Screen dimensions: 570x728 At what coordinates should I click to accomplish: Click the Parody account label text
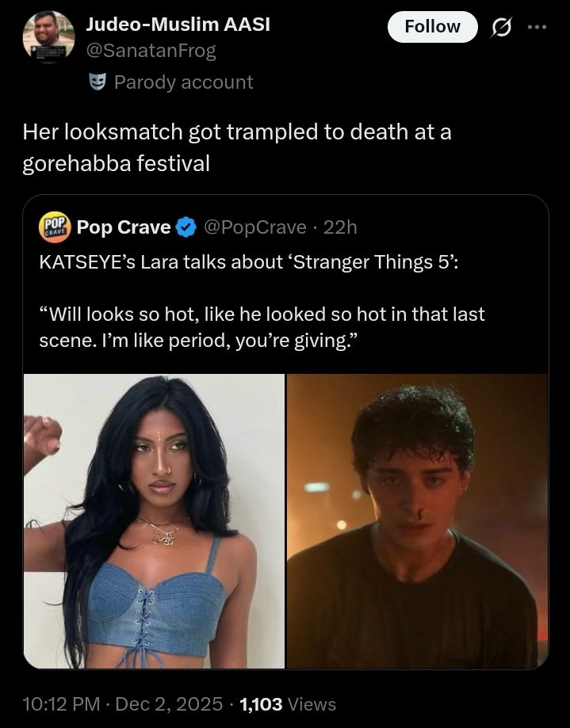coord(183,82)
